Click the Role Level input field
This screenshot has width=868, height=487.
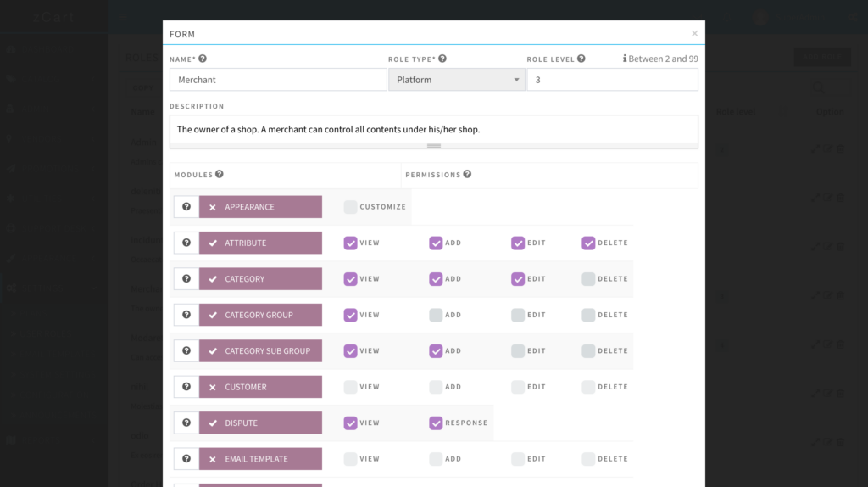click(612, 80)
